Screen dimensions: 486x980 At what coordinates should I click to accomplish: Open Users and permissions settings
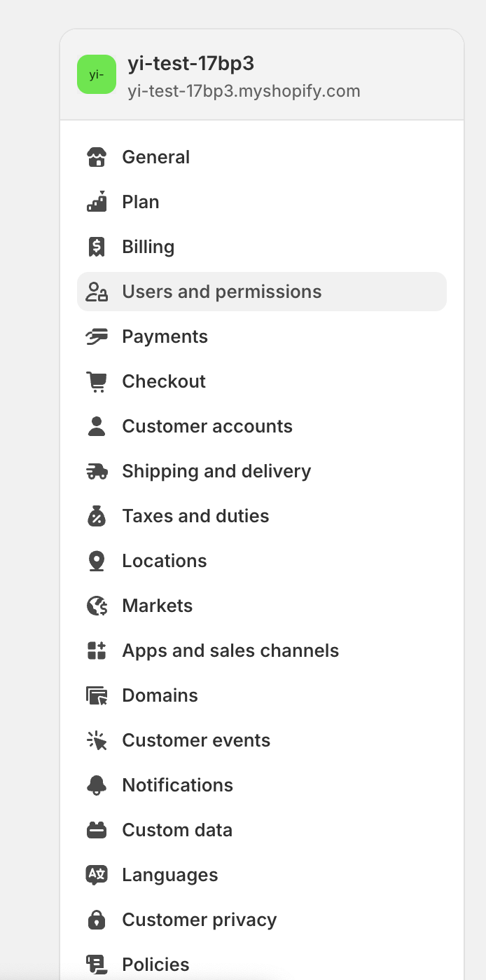(x=221, y=292)
